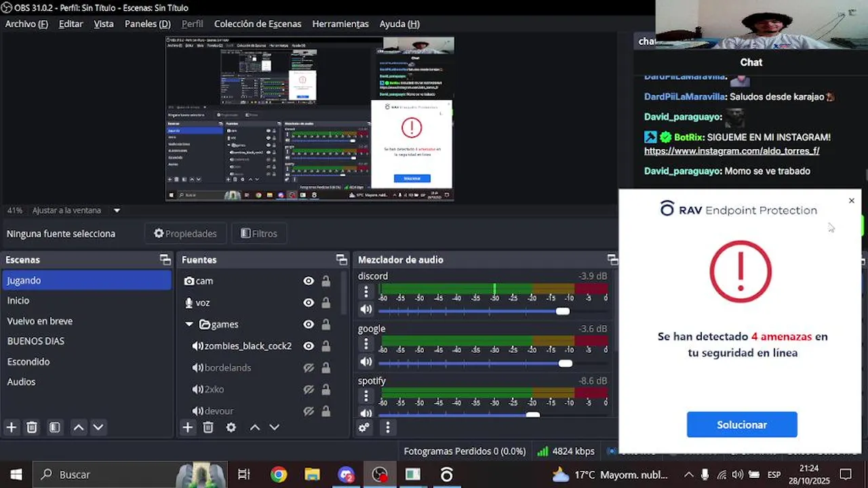Open the discord channel options three-dot menu
868x488 pixels.
click(x=366, y=291)
